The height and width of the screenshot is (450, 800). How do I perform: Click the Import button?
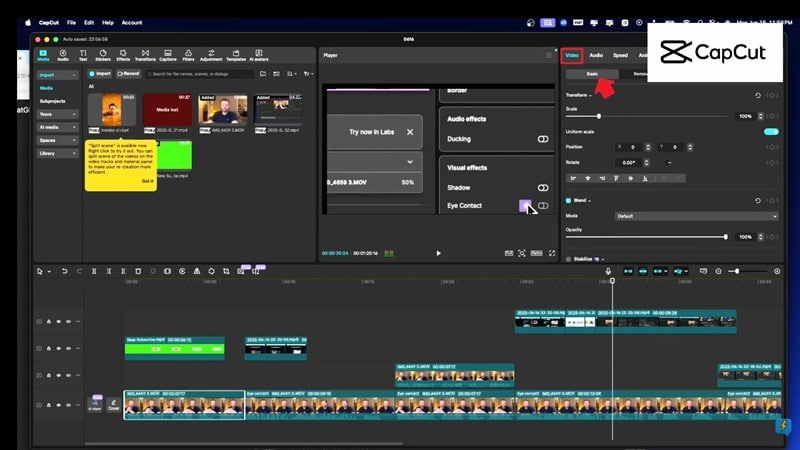[x=99, y=74]
